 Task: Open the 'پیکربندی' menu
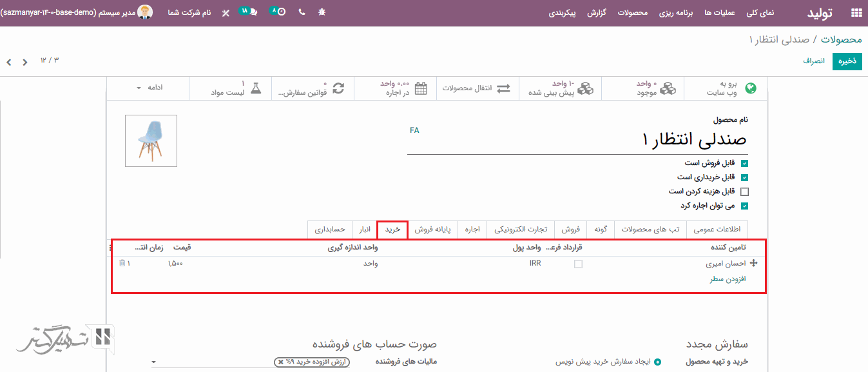(563, 12)
